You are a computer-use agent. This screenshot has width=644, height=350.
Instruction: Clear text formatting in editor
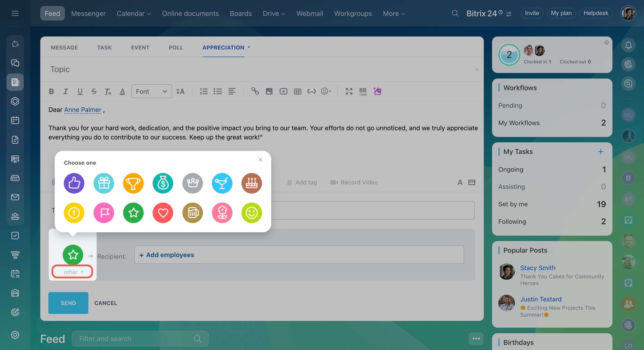point(108,92)
